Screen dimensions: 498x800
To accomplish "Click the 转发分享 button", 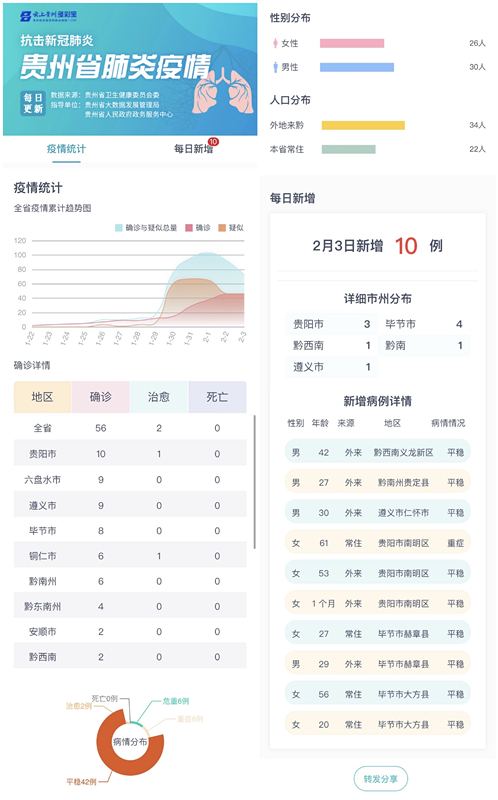I will tap(381, 779).
